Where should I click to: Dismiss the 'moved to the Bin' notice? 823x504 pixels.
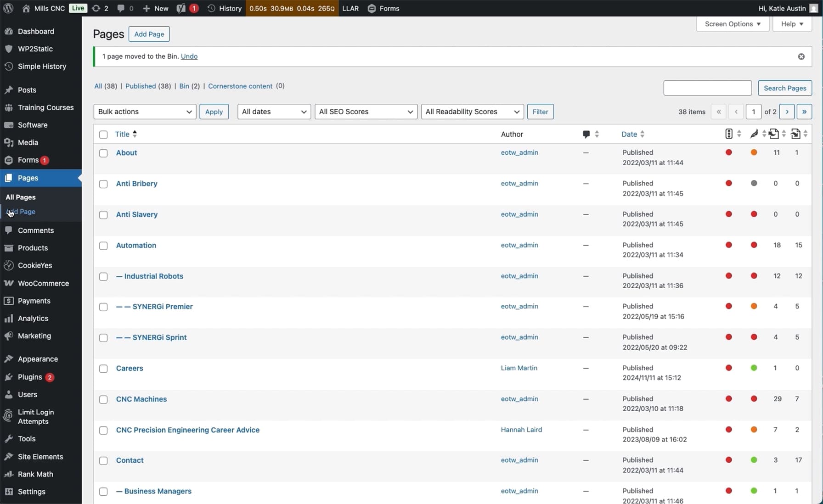click(801, 56)
